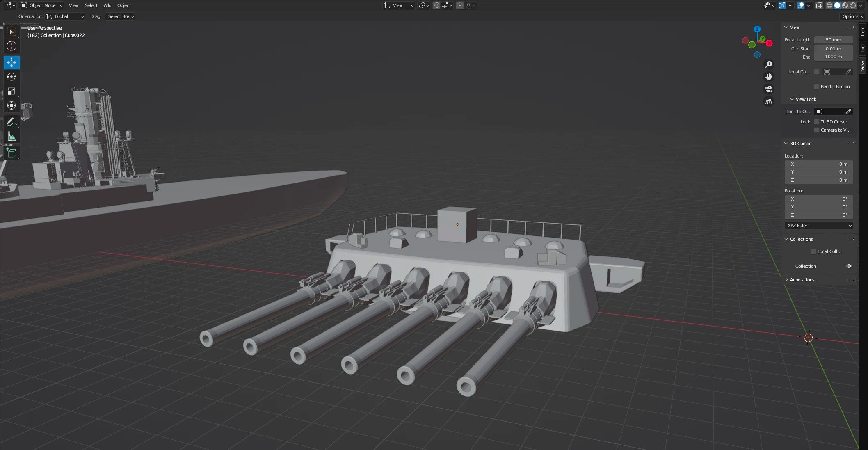The image size is (868, 450).
Task: Select the Select Box tool
Action: point(11,32)
